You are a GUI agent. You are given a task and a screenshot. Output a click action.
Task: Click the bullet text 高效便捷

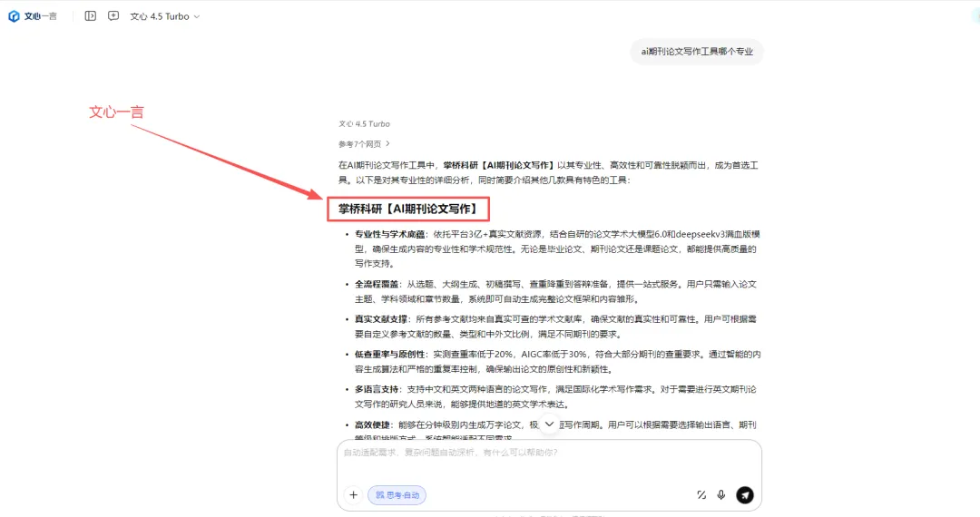(373, 424)
